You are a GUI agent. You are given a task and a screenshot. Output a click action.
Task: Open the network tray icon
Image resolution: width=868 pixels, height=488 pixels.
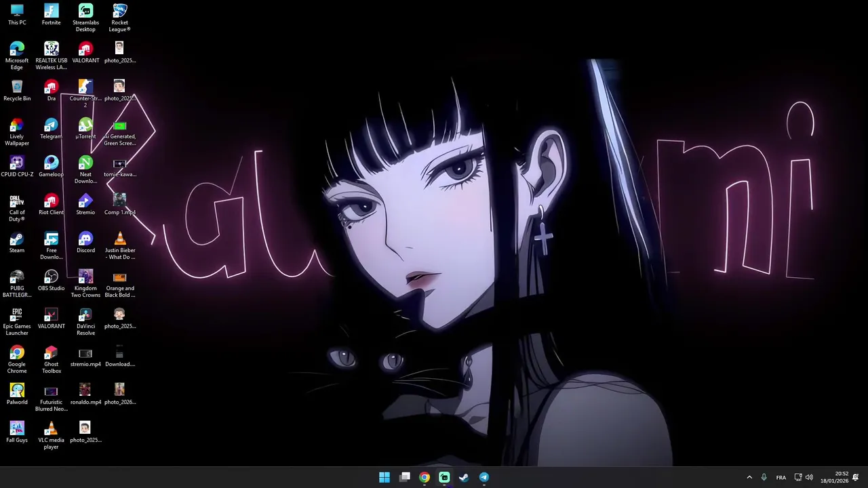798,477
